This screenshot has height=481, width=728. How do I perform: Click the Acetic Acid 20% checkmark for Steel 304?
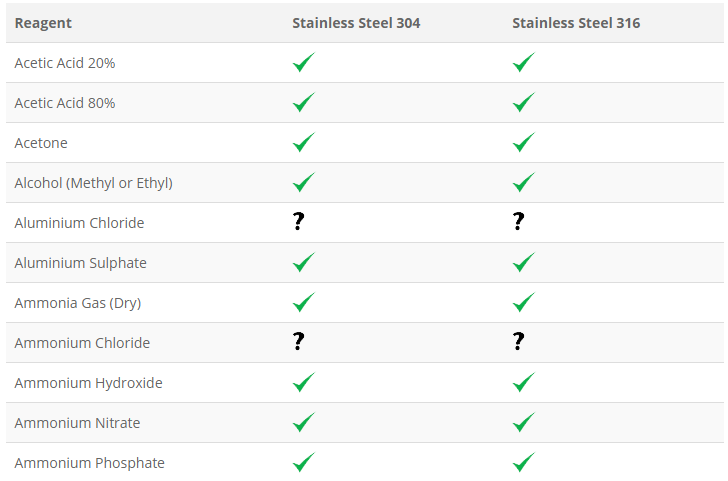coord(304,62)
